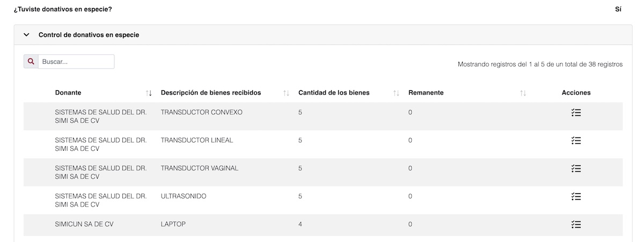The width and height of the screenshot is (644, 242).
Task: Sort table by Donante column arrows
Action: coord(149,93)
